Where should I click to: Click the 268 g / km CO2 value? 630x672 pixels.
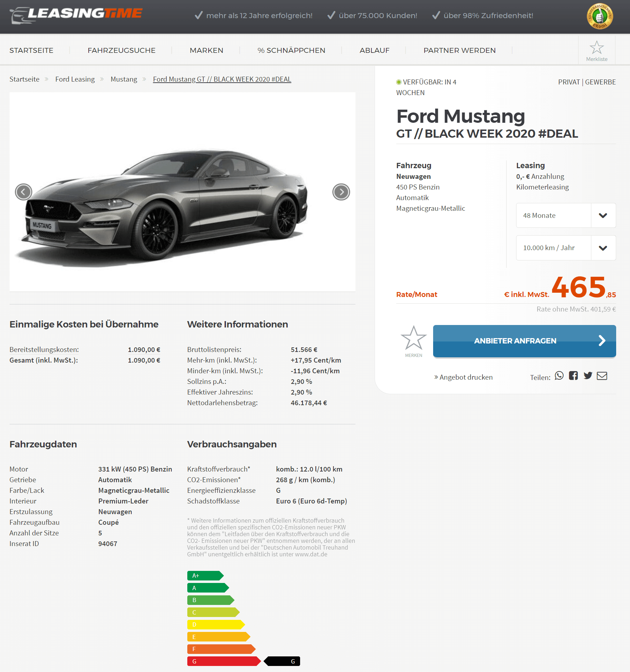pos(305,480)
